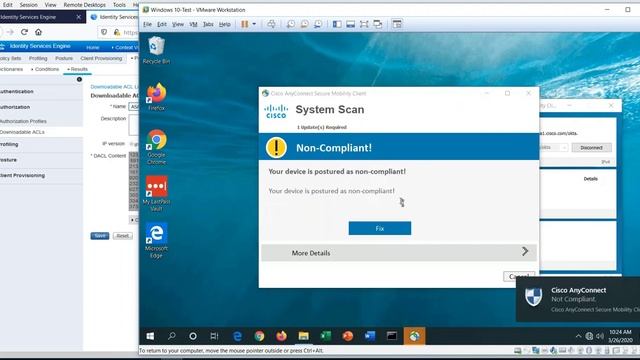The image size is (640, 360).
Task: Open the Recycle Bin desktop icon
Action: click(x=156, y=50)
